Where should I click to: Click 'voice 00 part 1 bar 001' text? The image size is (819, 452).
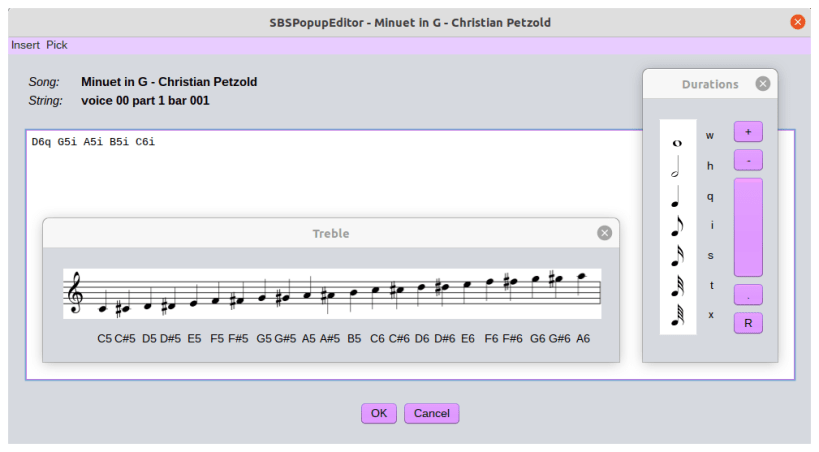click(145, 100)
